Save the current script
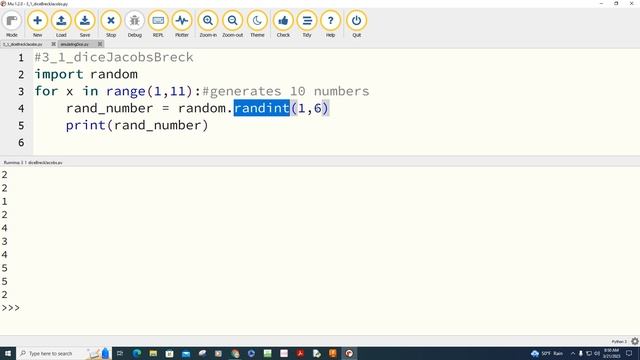The image size is (640, 360). click(85, 24)
